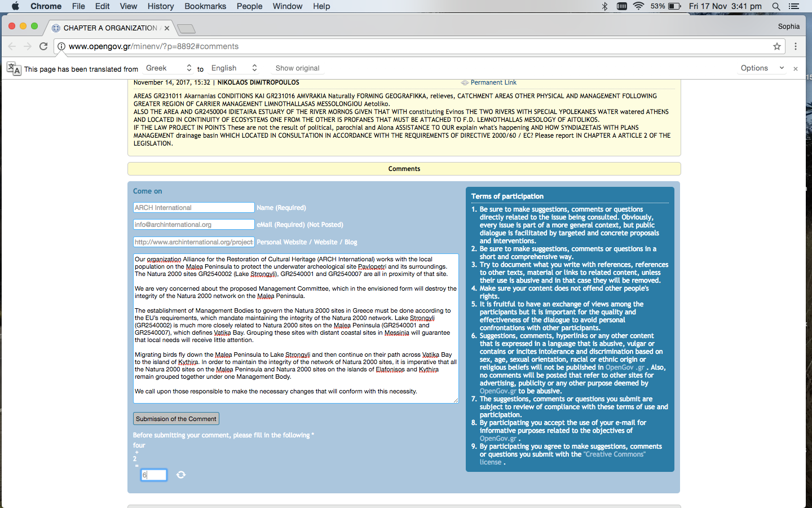Click the Google Translate icon
The image size is (812, 508).
tap(14, 69)
